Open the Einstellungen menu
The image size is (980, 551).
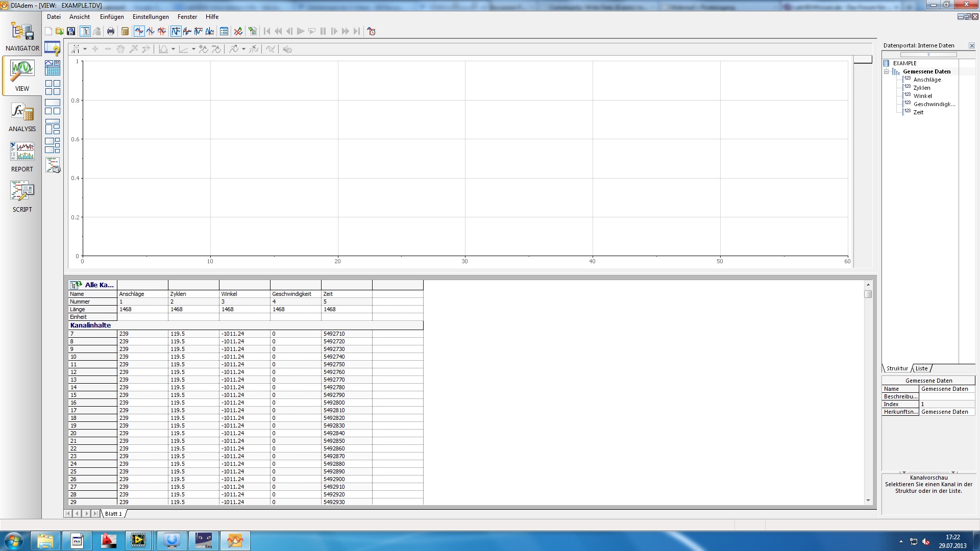coord(150,17)
